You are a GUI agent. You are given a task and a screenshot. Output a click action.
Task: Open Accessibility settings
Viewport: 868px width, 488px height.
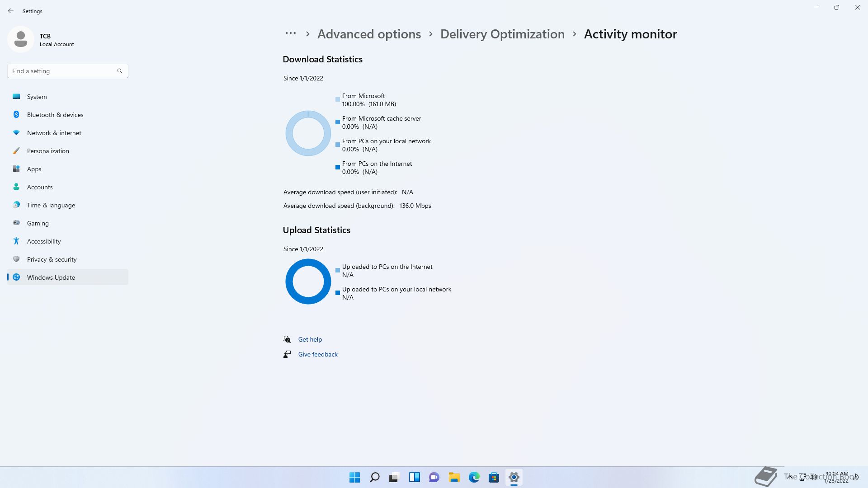pyautogui.click(x=43, y=241)
